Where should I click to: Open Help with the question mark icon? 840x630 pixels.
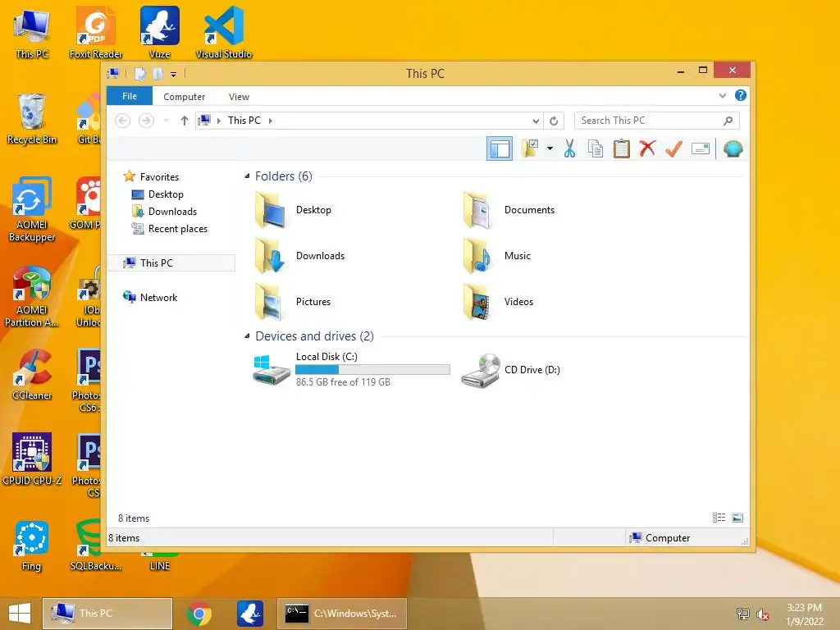point(741,95)
